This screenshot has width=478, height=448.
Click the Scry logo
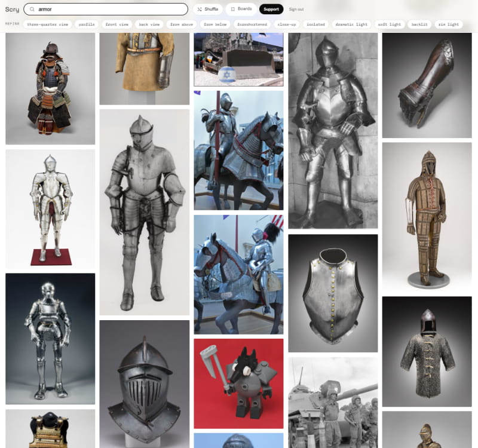(12, 10)
